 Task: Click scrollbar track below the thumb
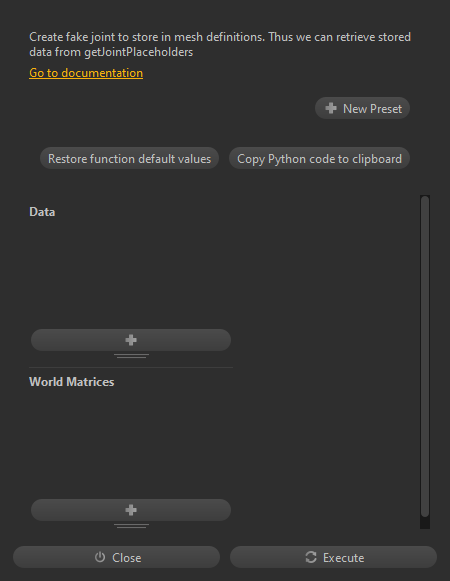pyautogui.click(x=425, y=523)
